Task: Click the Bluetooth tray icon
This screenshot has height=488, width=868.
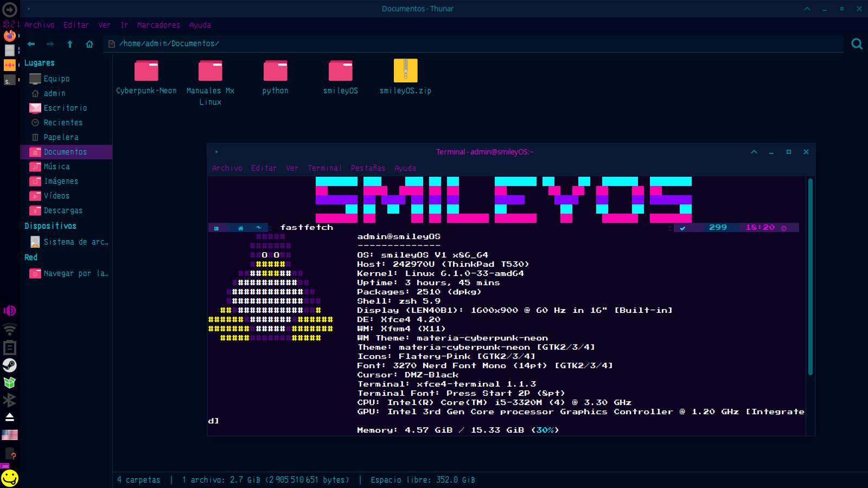Action: tap(10, 400)
